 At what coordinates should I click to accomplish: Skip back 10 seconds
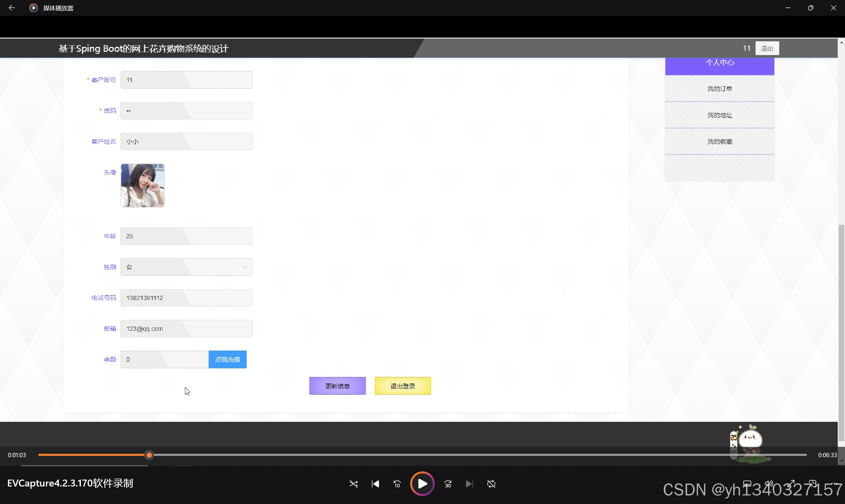[397, 484]
